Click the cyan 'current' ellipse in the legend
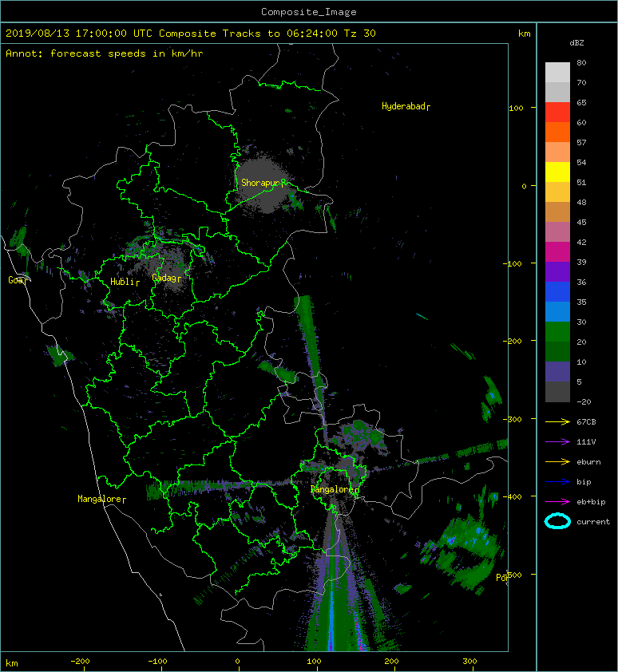This screenshot has height=672, width=618. [x=557, y=521]
